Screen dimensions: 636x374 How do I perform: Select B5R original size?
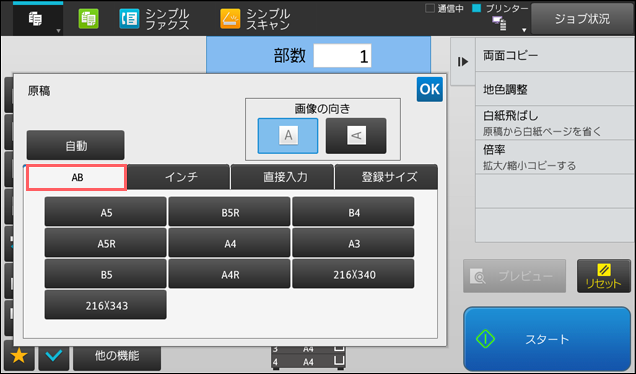[x=230, y=212]
